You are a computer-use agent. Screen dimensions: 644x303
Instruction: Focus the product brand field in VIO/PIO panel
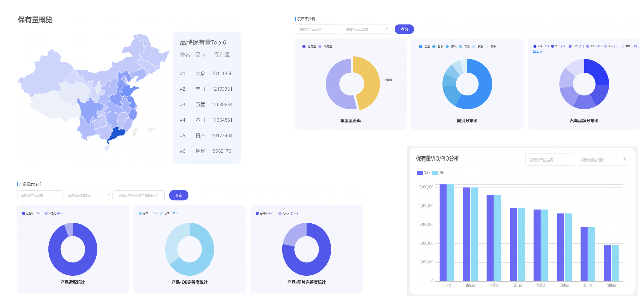pyautogui.click(x=549, y=160)
